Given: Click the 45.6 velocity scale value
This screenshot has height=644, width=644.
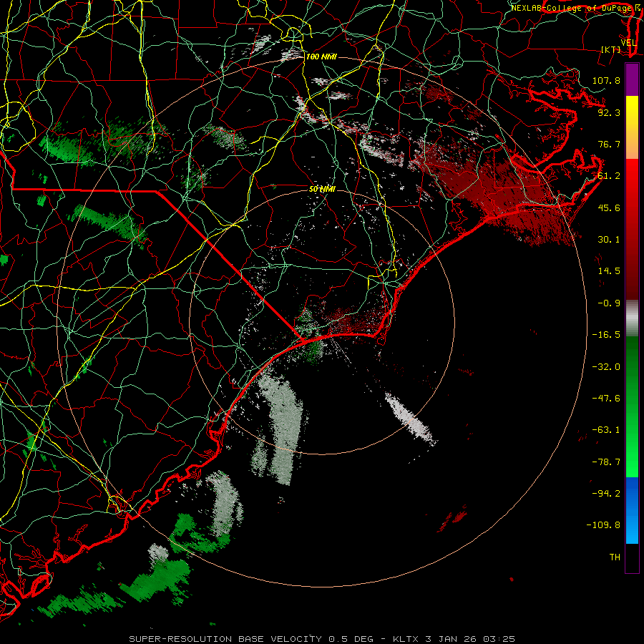Looking at the screenshot, I should pos(609,208).
